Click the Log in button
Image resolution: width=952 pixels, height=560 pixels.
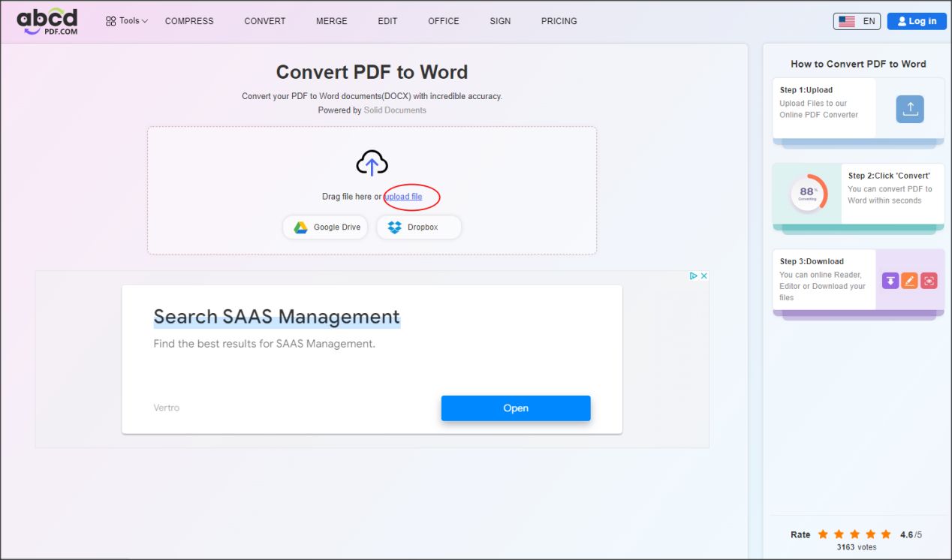[x=917, y=21]
